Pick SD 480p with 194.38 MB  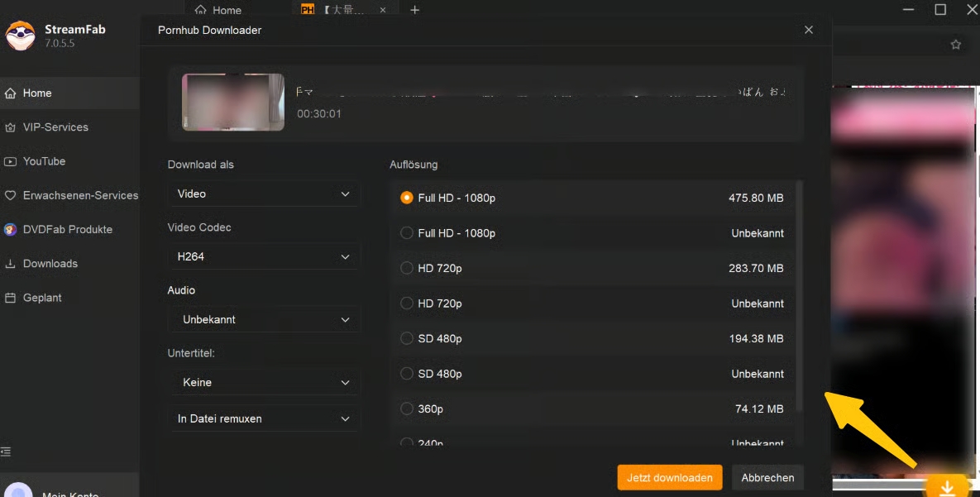point(592,338)
